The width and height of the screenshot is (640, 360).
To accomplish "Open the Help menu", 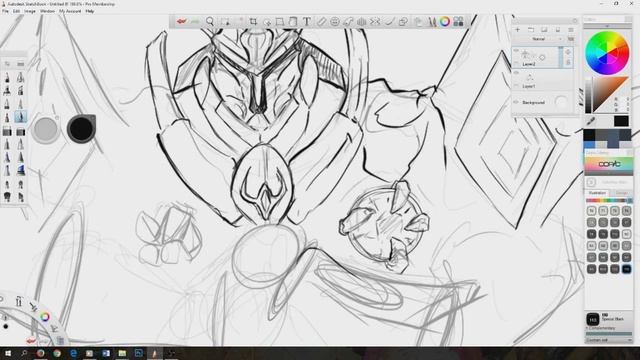I will click(90, 11).
